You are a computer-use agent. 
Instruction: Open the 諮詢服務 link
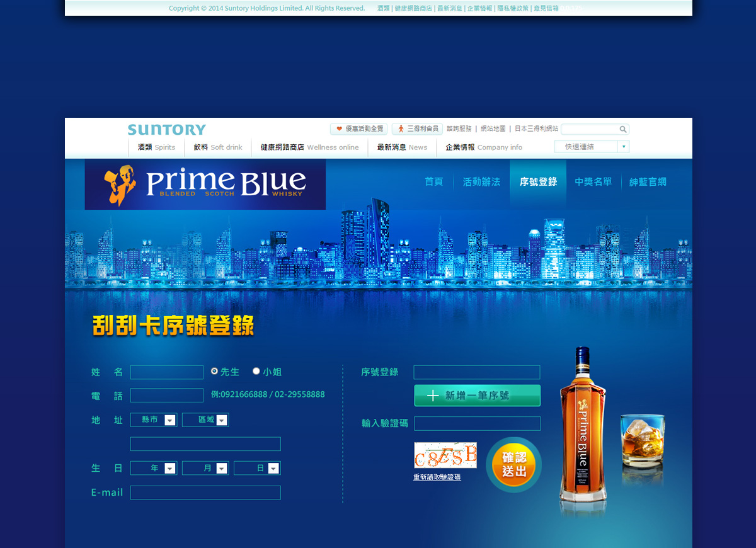(459, 129)
